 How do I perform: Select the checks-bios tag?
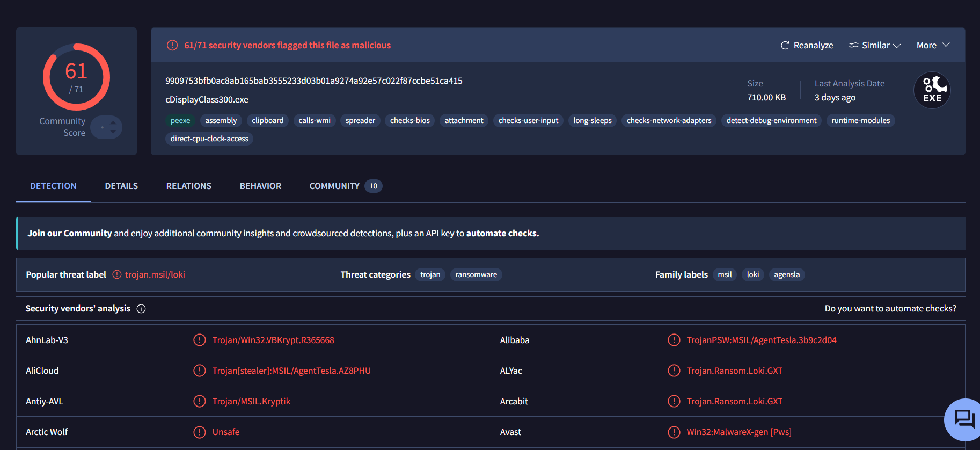pyautogui.click(x=410, y=120)
